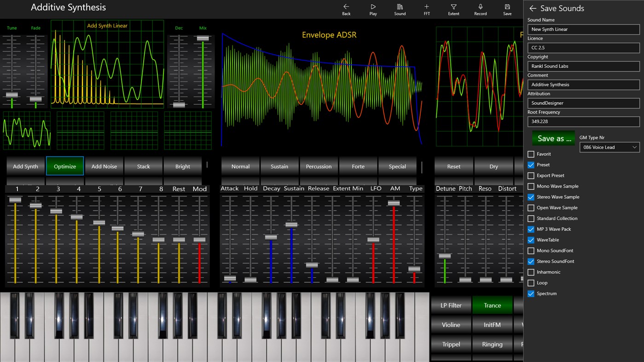Start recording with the Record icon
The height and width of the screenshot is (362, 644).
tap(480, 9)
